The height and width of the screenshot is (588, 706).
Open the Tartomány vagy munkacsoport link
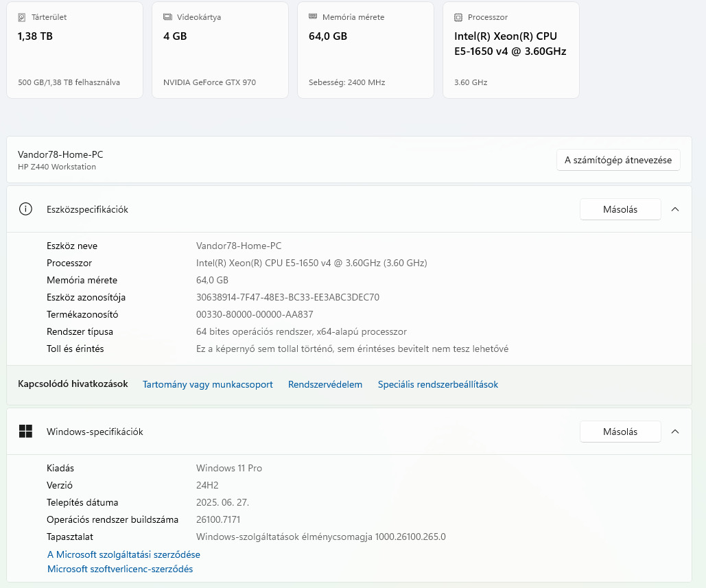[x=208, y=384]
